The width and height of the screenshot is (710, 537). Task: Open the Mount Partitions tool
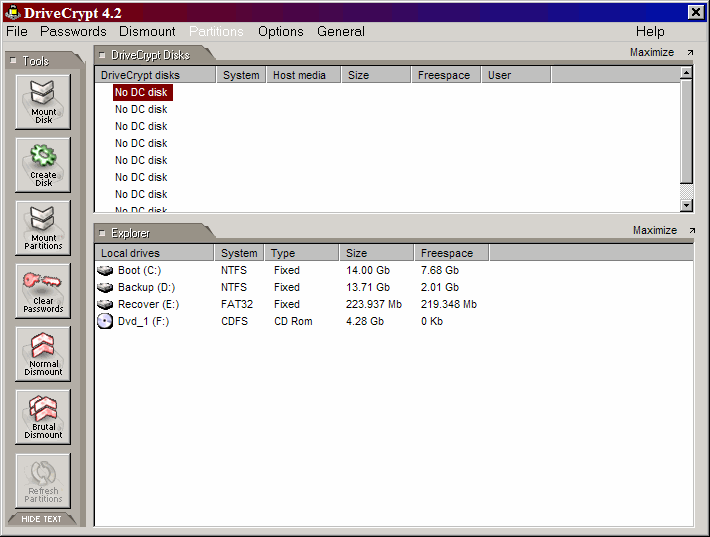coord(43,228)
